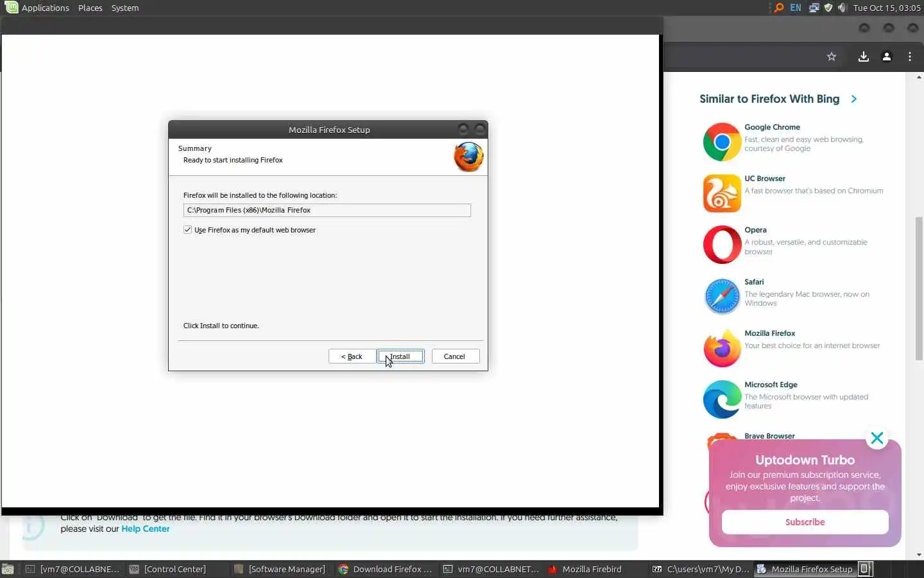Open the Google Chrome title link
This screenshot has width=924, height=578.
[x=772, y=127]
